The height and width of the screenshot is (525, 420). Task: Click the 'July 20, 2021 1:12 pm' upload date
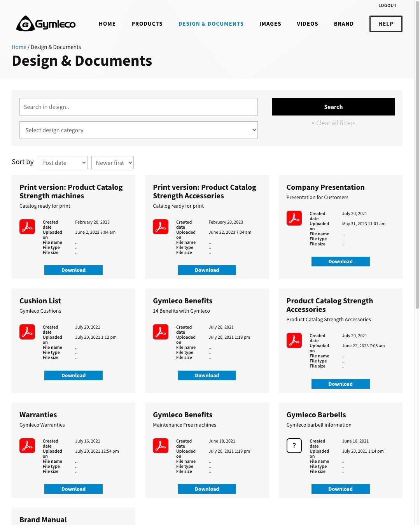click(96, 337)
